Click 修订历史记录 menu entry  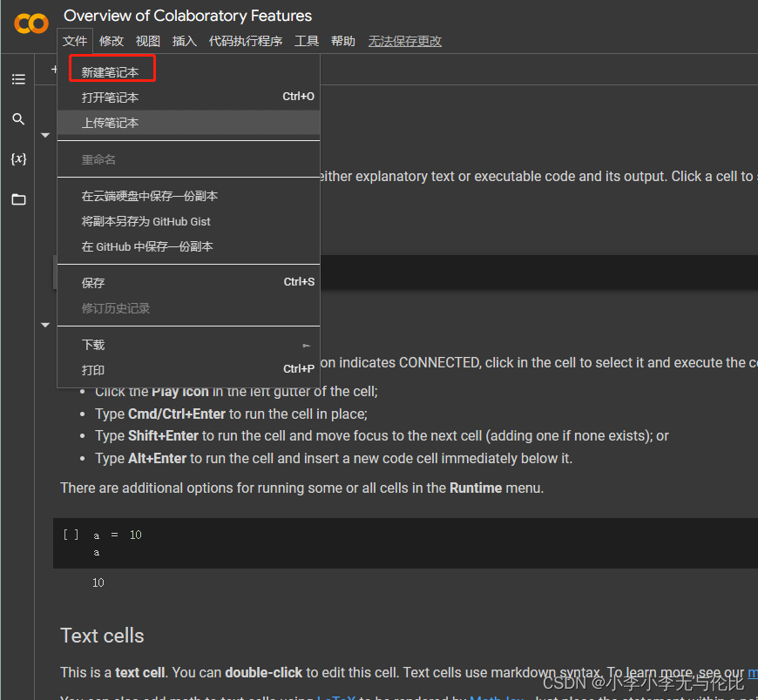tap(188, 308)
